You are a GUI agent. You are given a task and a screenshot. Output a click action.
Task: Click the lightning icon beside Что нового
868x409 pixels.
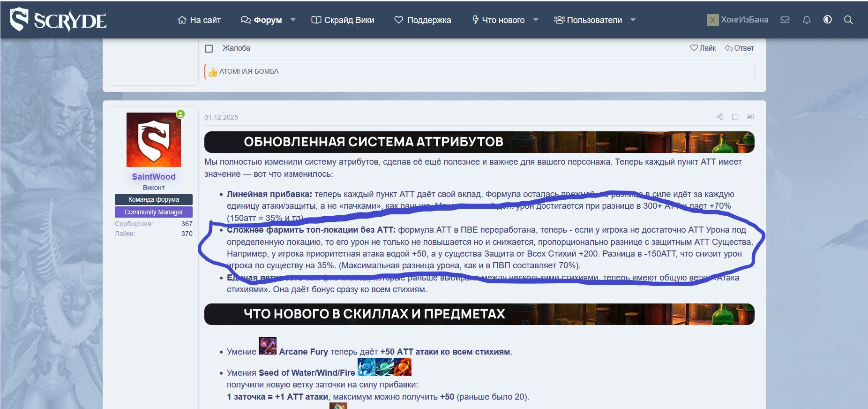pos(475,20)
